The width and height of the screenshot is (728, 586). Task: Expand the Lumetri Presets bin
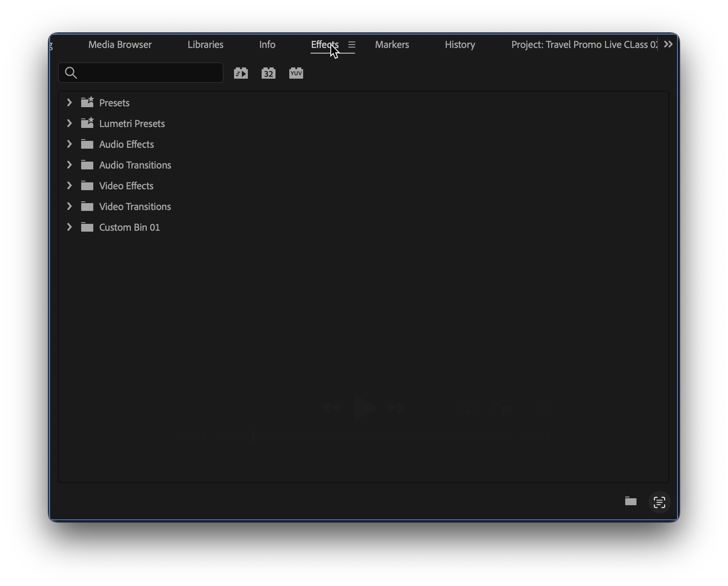click(x=69, y=123)
